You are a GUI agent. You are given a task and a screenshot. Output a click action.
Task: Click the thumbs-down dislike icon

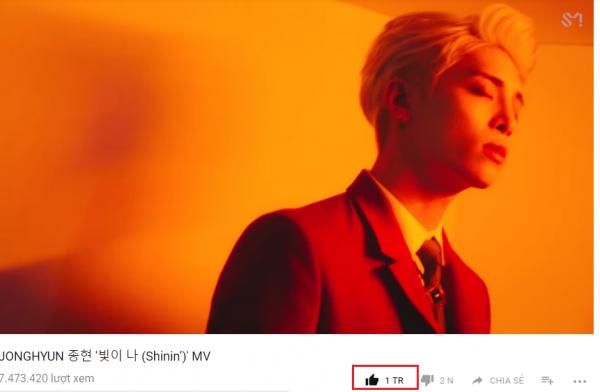coord(427,380)
